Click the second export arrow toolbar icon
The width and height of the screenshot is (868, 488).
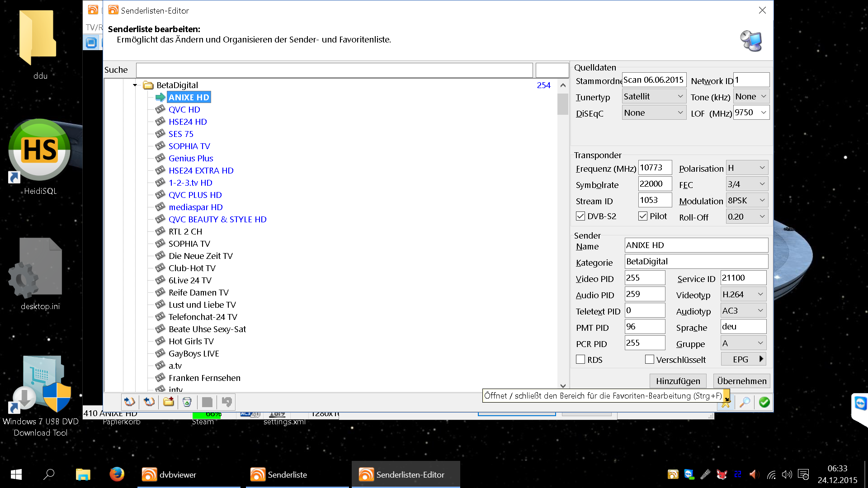(149, 402)
